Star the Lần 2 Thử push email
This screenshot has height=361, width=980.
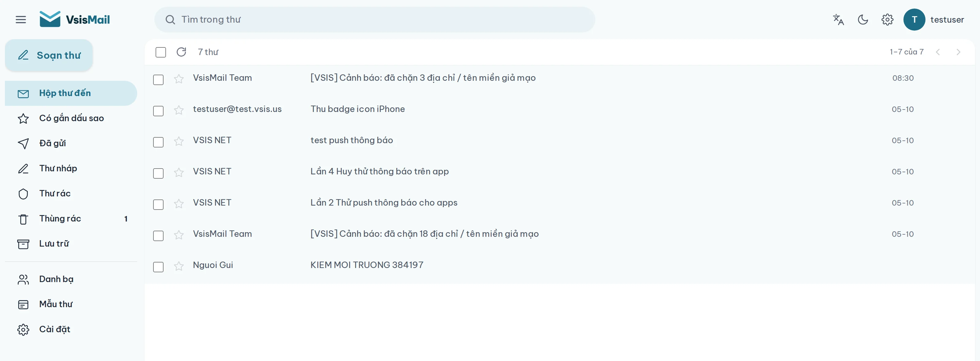(179, 204)
